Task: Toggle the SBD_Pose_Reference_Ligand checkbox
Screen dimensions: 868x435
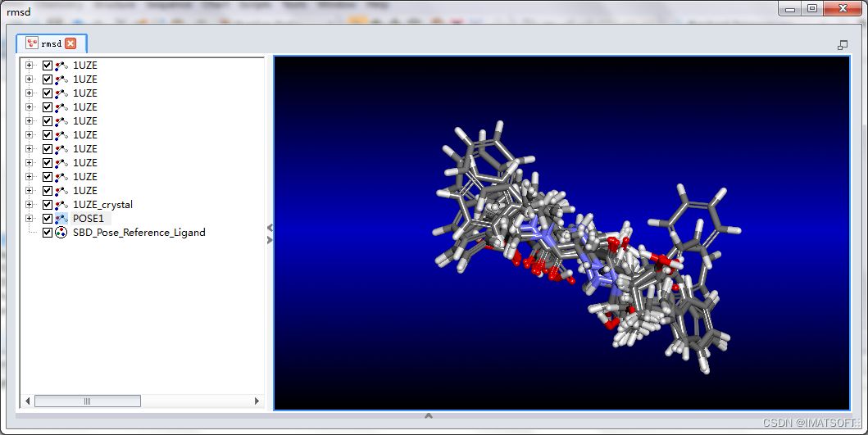Action: pyautogui.click(x=47, y=233)
